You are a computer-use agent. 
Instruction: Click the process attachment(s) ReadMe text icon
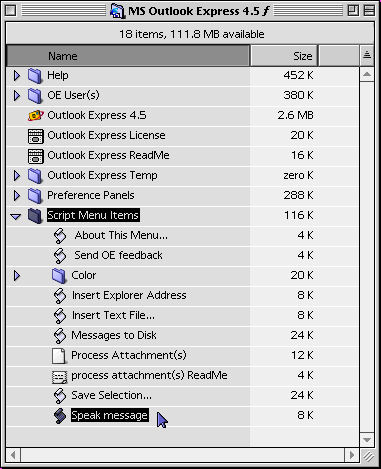click(x=60, y=377)
